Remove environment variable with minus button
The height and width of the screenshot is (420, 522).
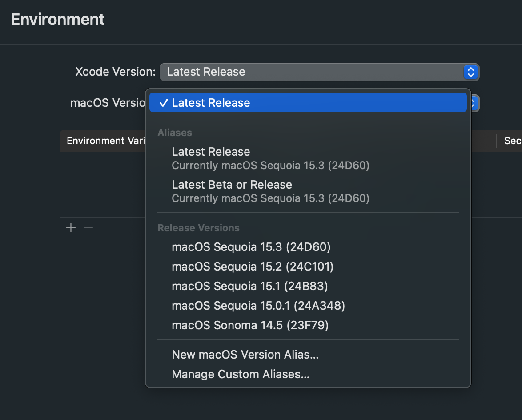point(88,228)
